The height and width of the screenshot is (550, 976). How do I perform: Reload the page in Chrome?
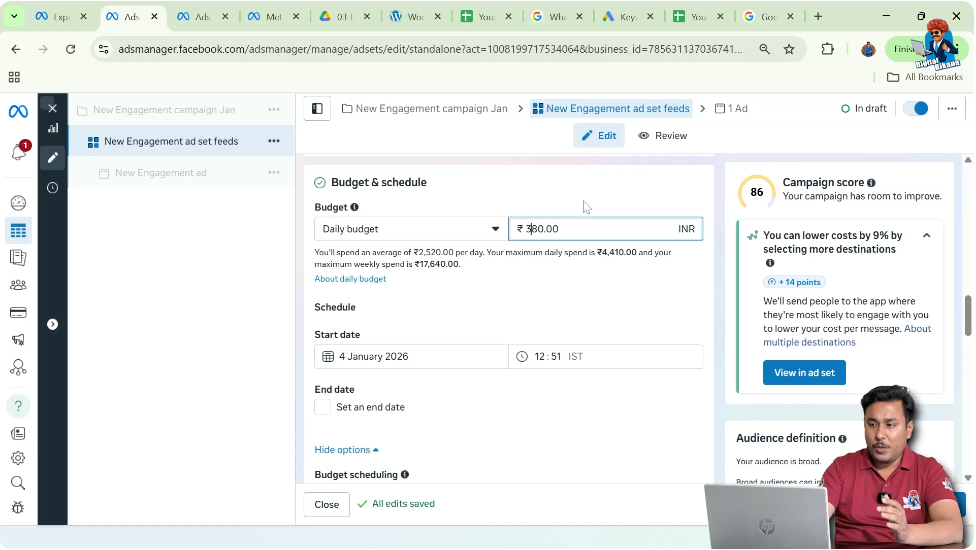pos(70,49)
